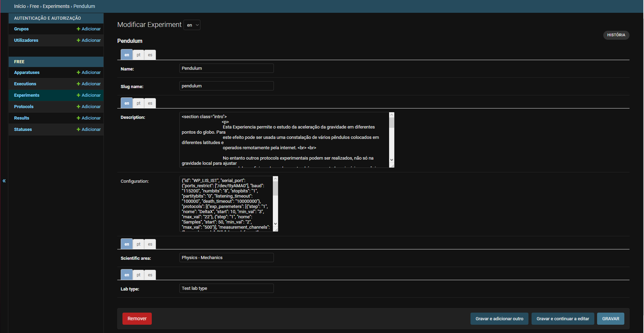This screenshot has width=644, height=333.
Task: Select the 'pt' tab above Name
Action: (x=138, y=55)
